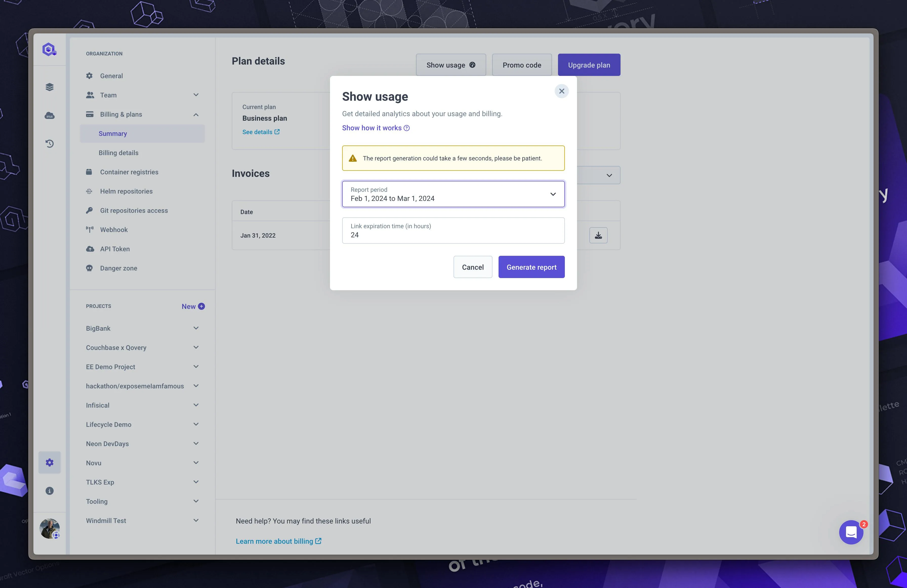Open the audit history clock icon
This screenshot has width=907, height=588.
[50, 144]
